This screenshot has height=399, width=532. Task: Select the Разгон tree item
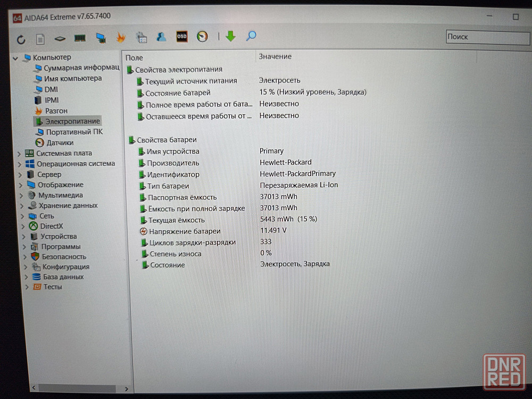click(x=51, y=111)
